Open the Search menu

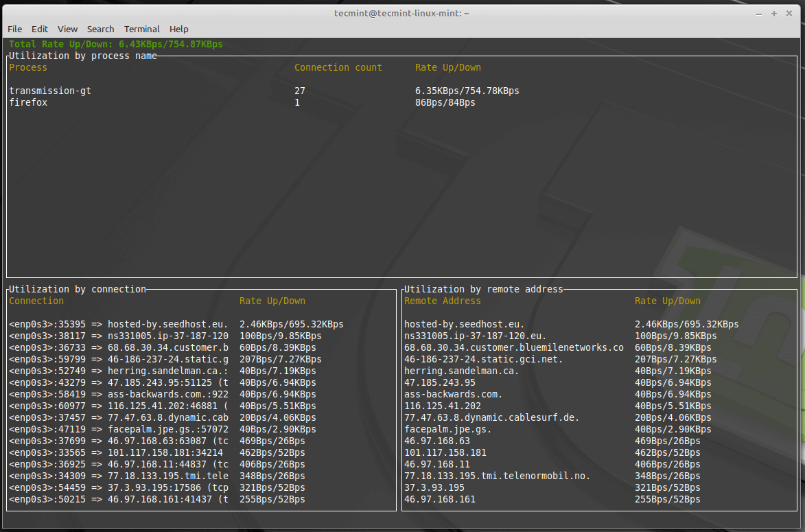pyautogui.click(x=100, y=29)
